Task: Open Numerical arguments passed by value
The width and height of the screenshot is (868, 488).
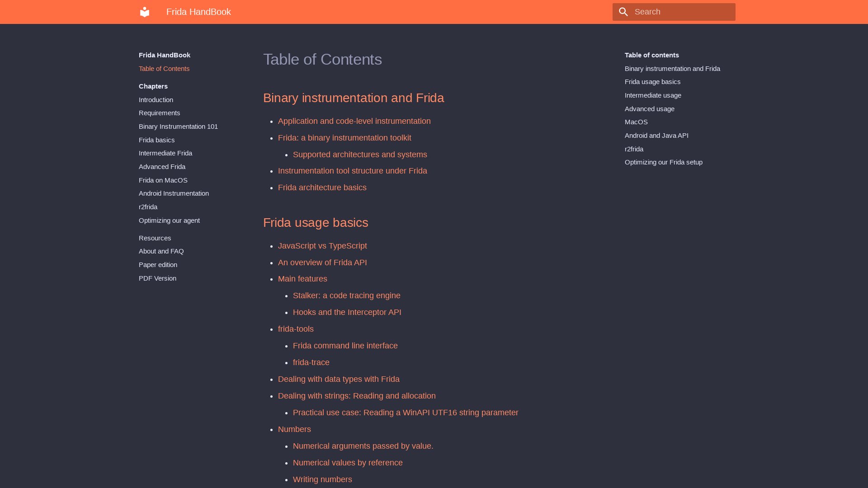Action: click(363, 446)
